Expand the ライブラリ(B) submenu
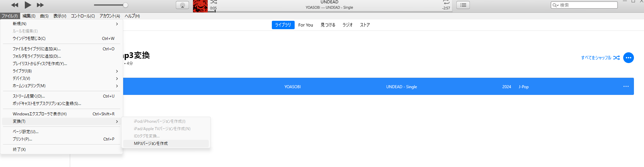This screenshot has width=644, height=167. (x=62, y=71)
